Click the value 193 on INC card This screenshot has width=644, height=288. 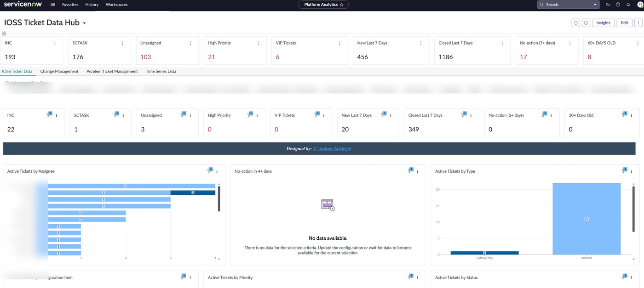10,57
